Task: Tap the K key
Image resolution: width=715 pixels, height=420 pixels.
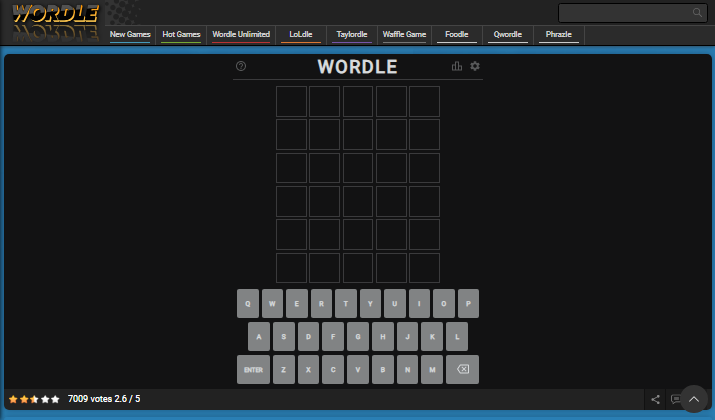Action: [x=432, y=337]
